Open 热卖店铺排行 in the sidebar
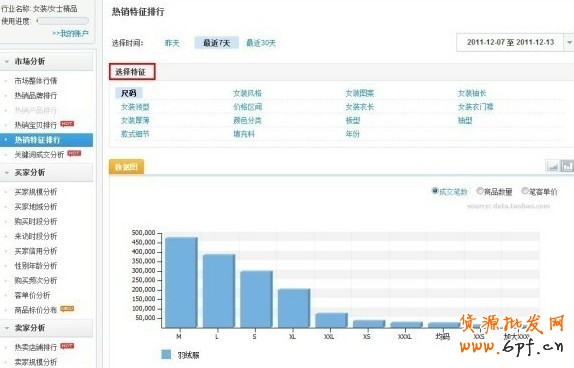Image resolution: width=574 pixels, height=368 pixels. (x=36, y=347)
